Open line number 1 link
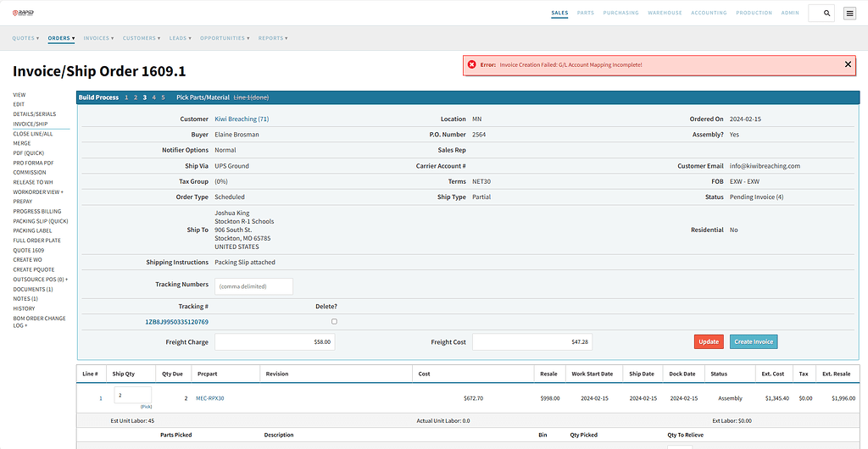Screen dimensions: 868x449 (x=101, y=398)
